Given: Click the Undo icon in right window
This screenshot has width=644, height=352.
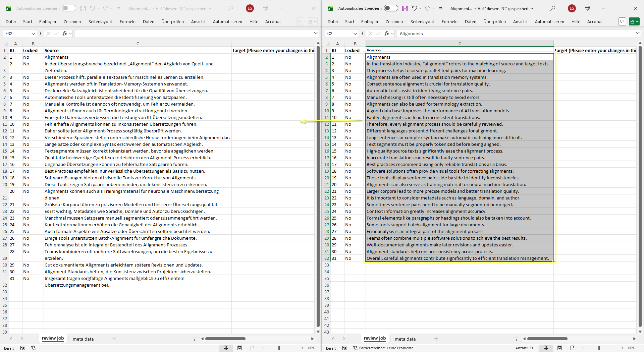Looking at the screenshot, I should tap(415, 8).
